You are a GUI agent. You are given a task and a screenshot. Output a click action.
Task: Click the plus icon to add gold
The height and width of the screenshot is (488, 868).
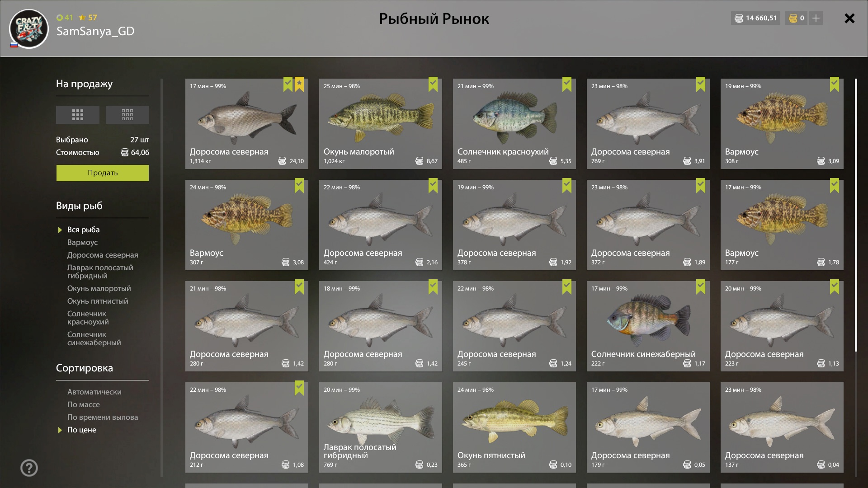pos(816,18)
